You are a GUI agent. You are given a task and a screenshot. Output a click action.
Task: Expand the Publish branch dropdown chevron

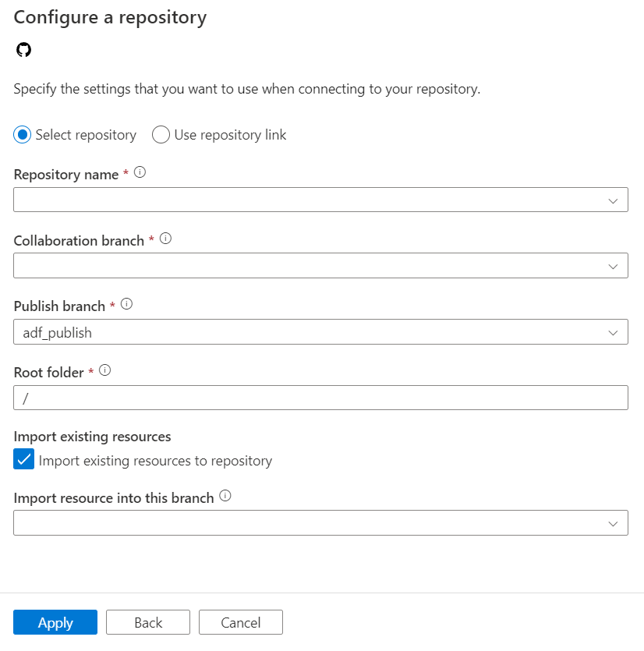(614, 331)
